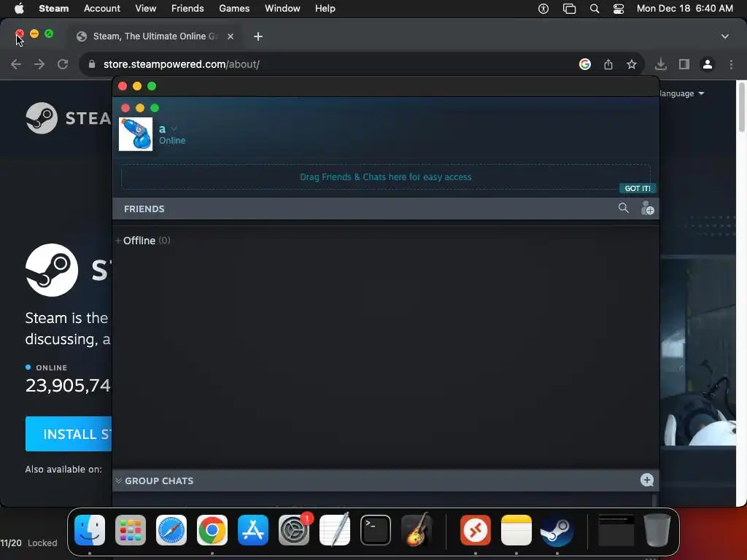
Task: Open screen mirroring icon in menu bar
Action: tap(569, 9)
